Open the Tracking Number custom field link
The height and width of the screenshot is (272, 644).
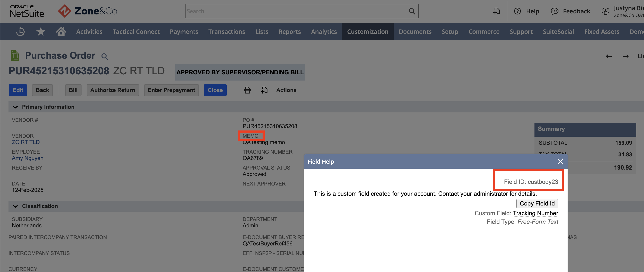(x=535, y=213)
